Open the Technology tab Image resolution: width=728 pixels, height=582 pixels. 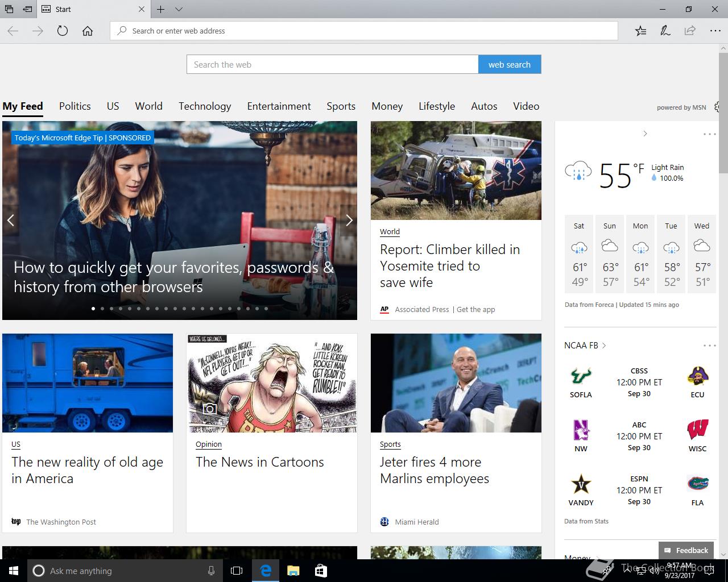coord(205,106)
